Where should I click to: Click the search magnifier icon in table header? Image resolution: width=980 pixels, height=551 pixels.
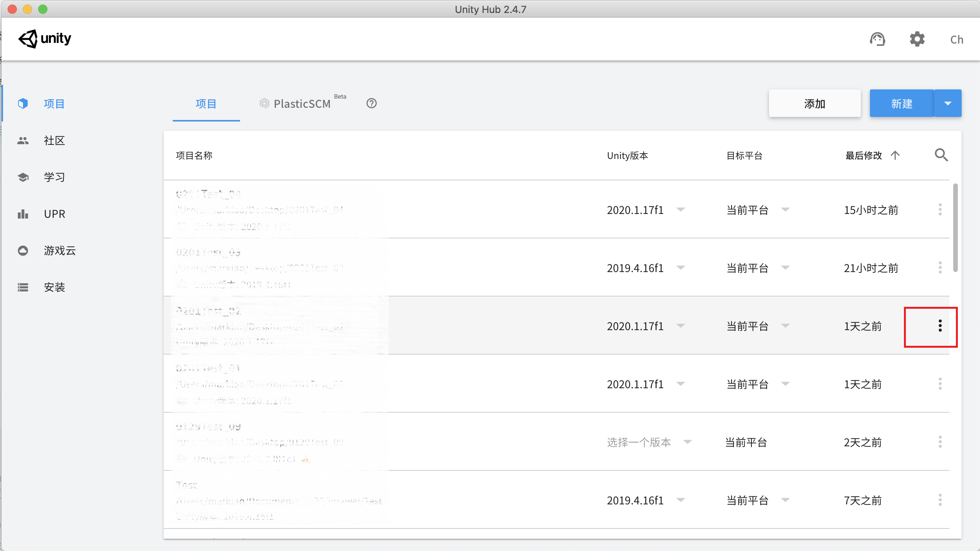pyautogui.click(x=941, y=155)
